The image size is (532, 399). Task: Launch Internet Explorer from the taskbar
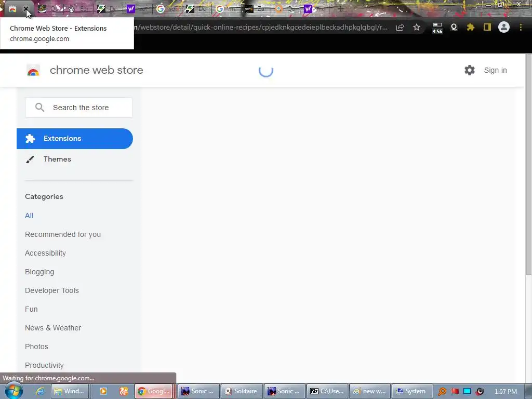click(x=40, y=391)
